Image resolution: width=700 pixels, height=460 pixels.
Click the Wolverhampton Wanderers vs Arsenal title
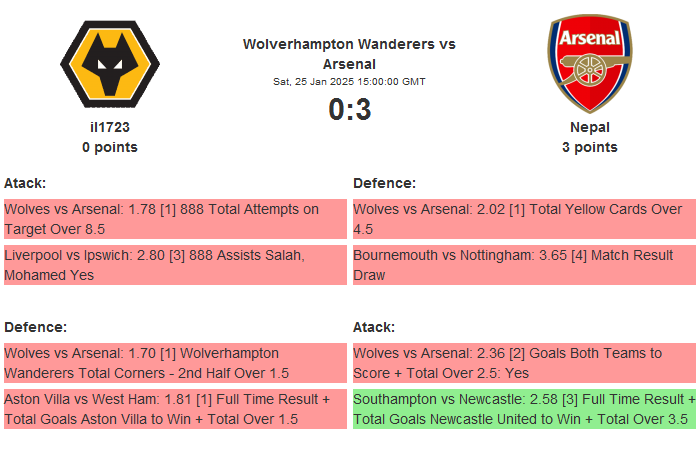(x=349, y=54)
